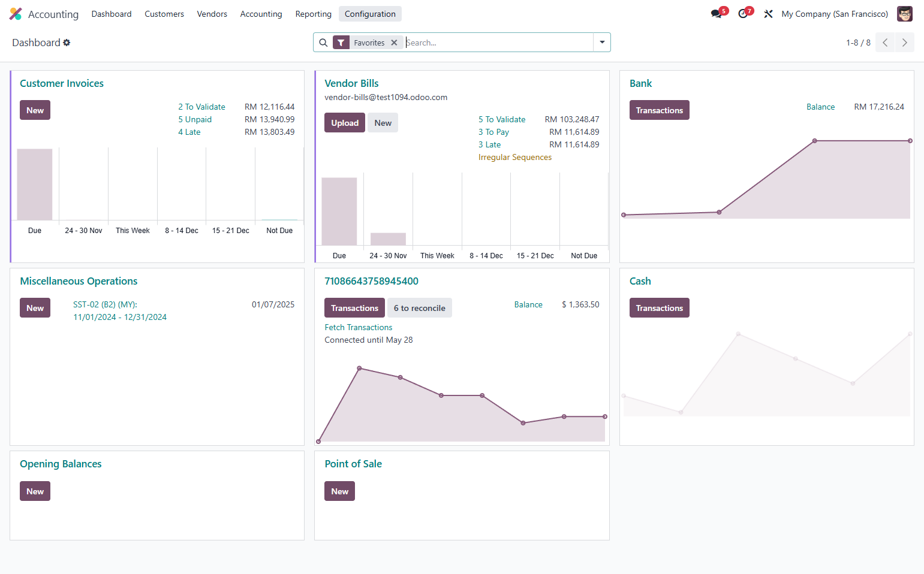Click the Dashboard settings gear icon
The width and height of the screenshot is (924, 574).
coord(67,43)
